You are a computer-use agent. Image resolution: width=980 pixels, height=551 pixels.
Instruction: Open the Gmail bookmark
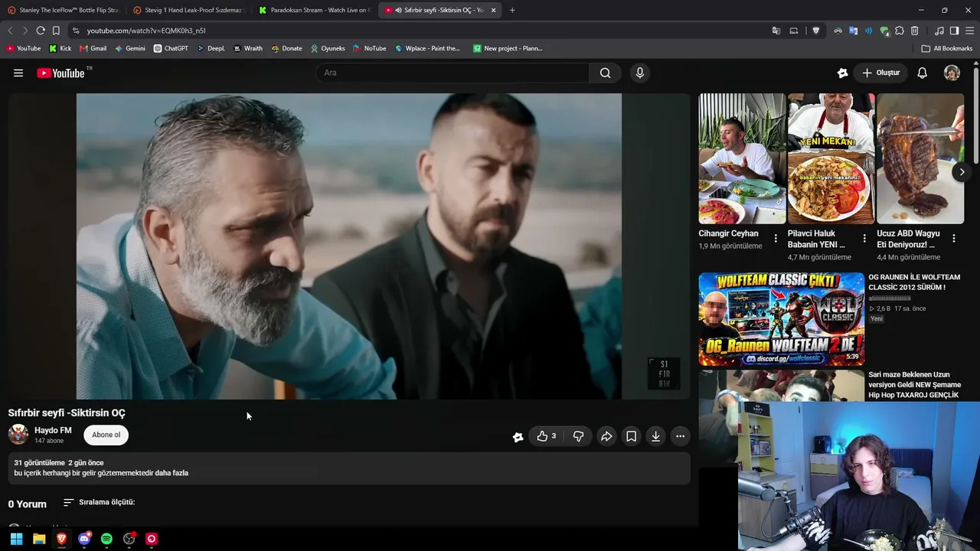click(93, 48)
